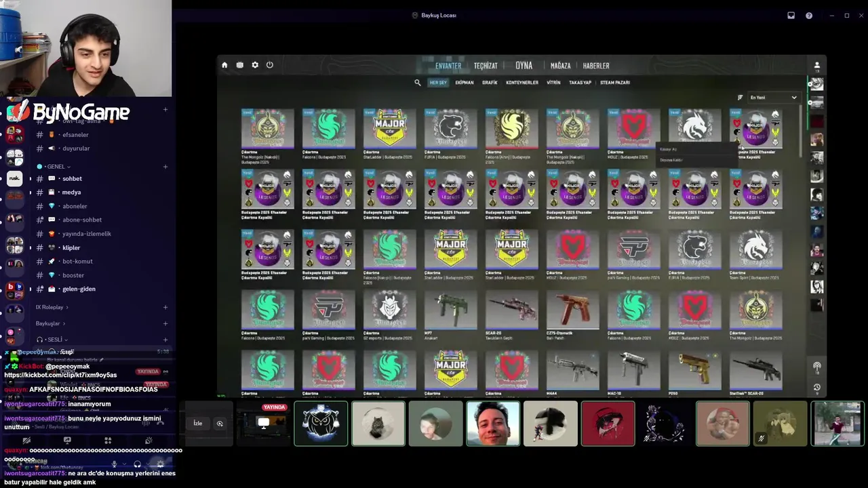Open the MAĞAZA tab

click(x=560, y=66)
